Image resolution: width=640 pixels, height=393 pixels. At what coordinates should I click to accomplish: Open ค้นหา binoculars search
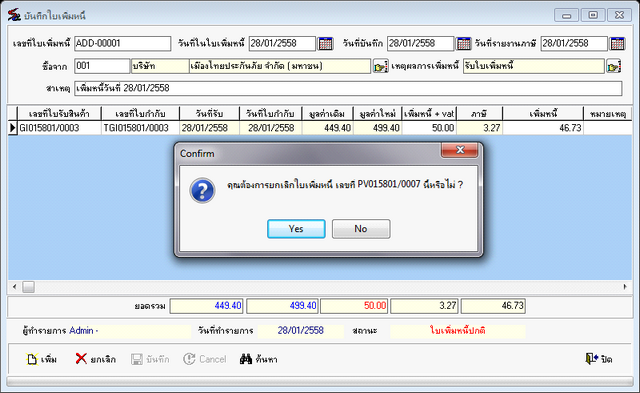258,359
